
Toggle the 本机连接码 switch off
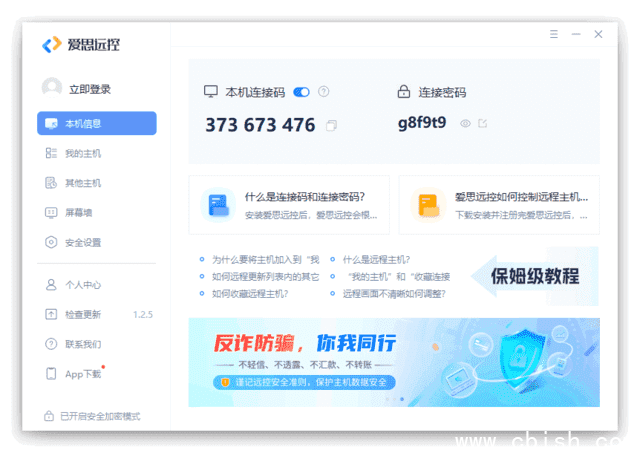301,92
